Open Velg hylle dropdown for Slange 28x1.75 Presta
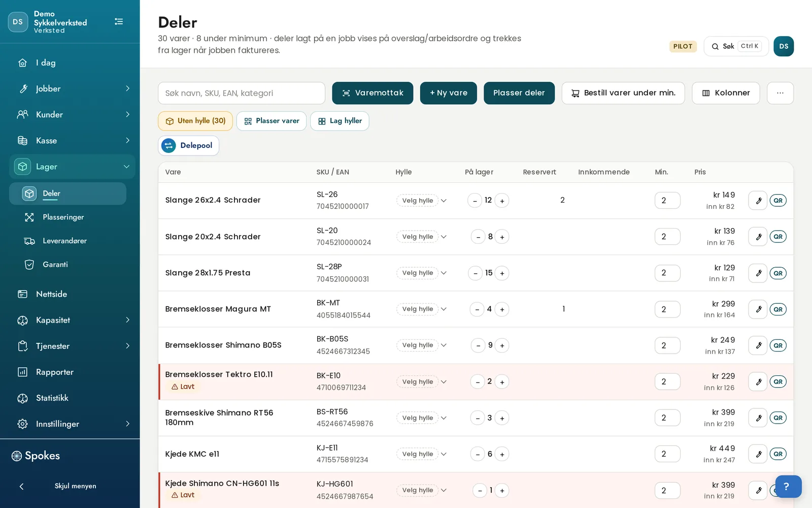 (422, 273)
